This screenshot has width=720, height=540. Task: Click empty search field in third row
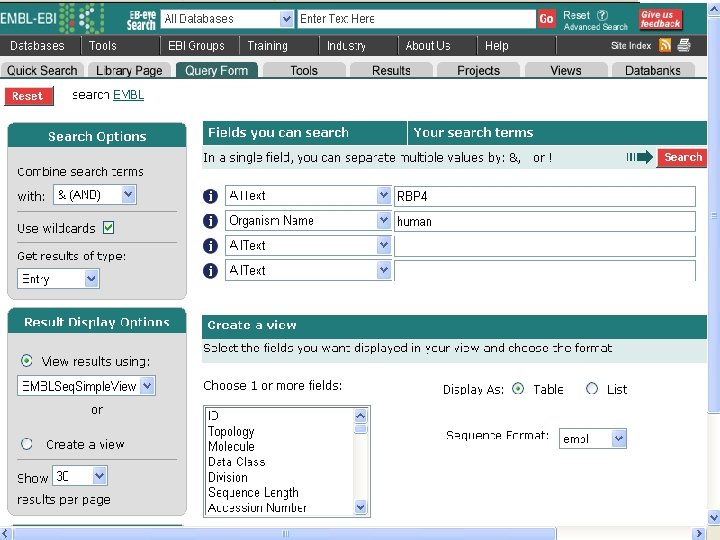pos(545,246)
